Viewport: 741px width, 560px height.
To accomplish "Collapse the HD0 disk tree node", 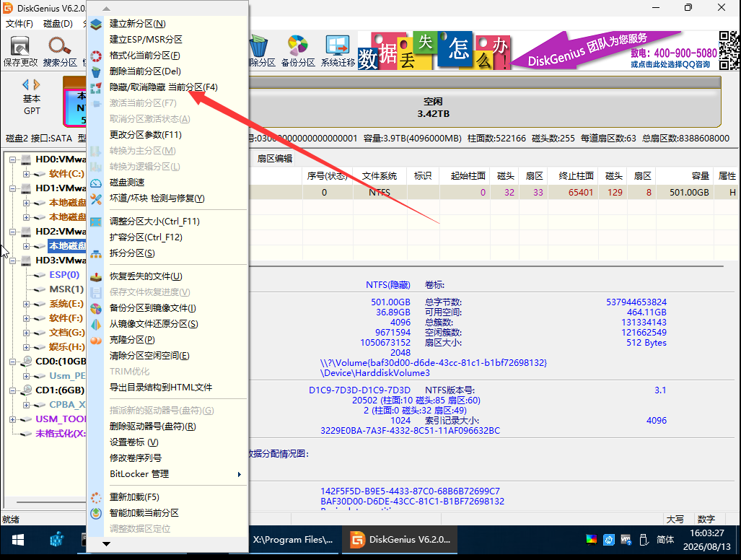I will pos(13,159).
